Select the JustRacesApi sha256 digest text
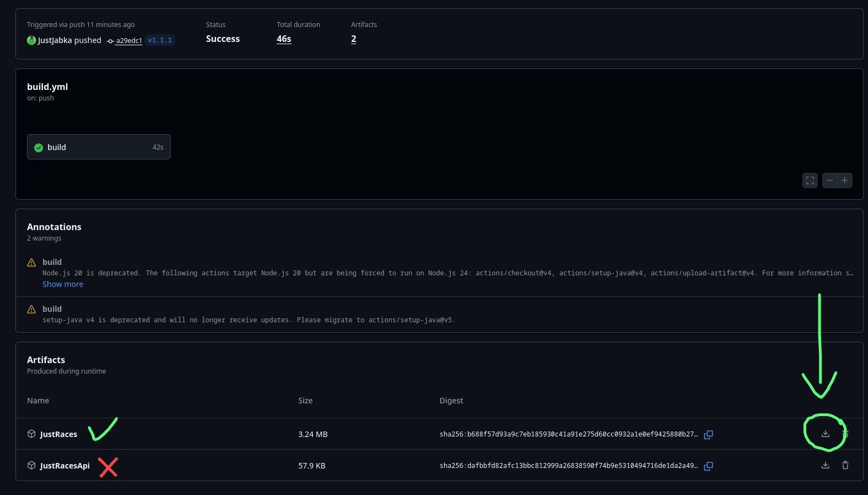 pos(569,466)
